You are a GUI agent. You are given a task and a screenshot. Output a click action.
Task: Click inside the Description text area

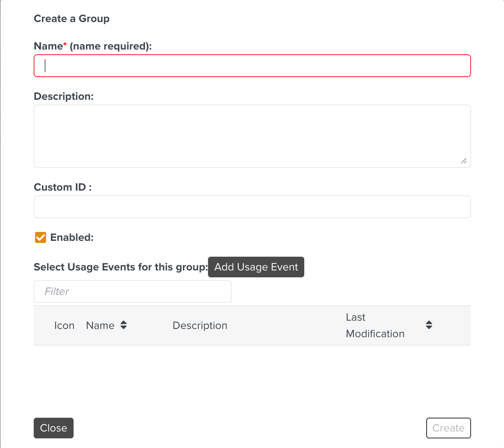point(252,136)
